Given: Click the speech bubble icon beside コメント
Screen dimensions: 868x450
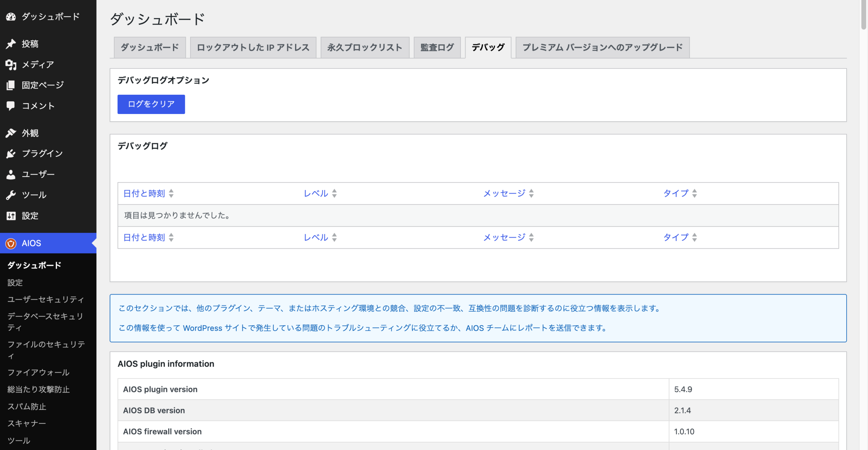Looking at the screenshot, I should click(x=11, y=106).
